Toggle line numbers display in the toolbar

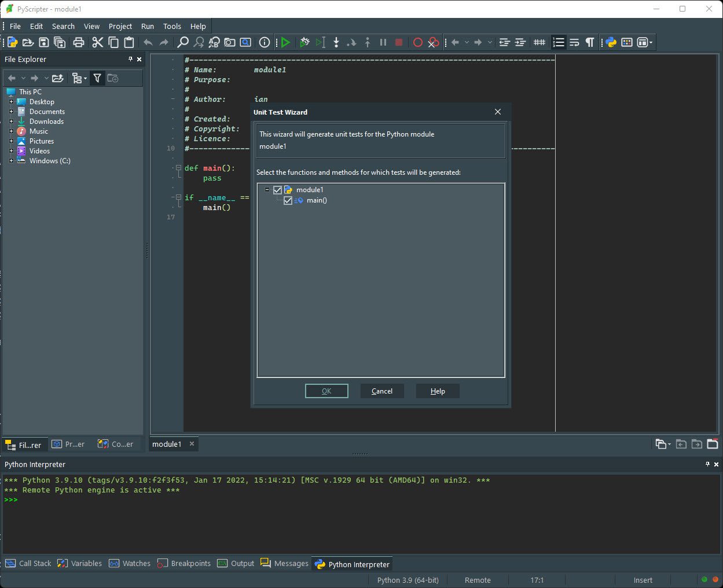[x=558, y=42]
